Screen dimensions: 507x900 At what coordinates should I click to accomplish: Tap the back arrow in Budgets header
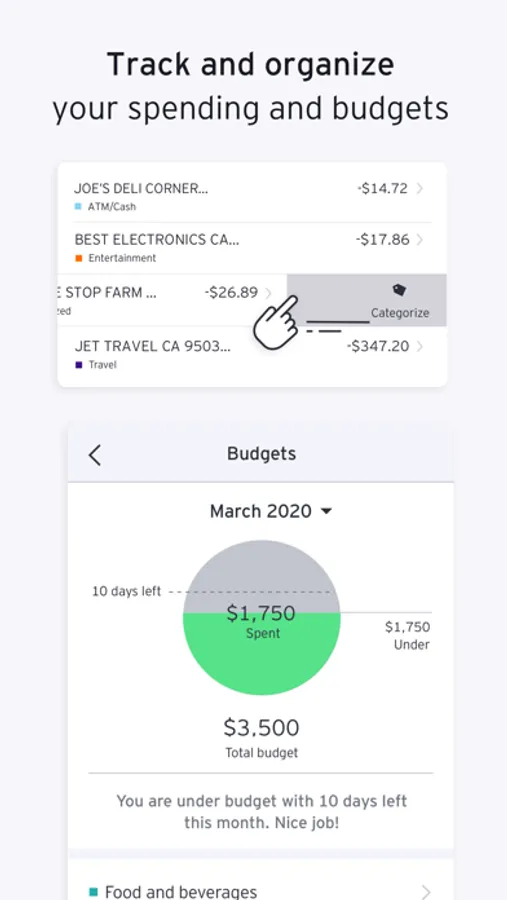[x=95, y=455]
